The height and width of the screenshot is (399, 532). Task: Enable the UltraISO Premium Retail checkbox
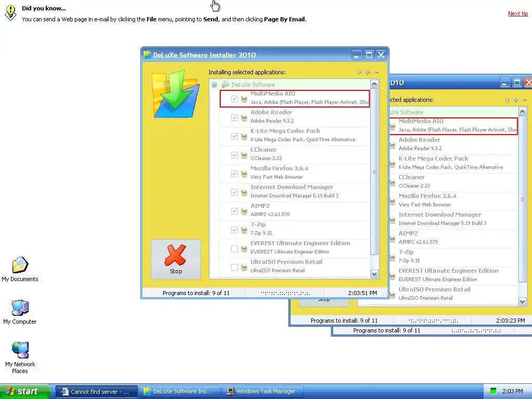(x=234, y=268)
